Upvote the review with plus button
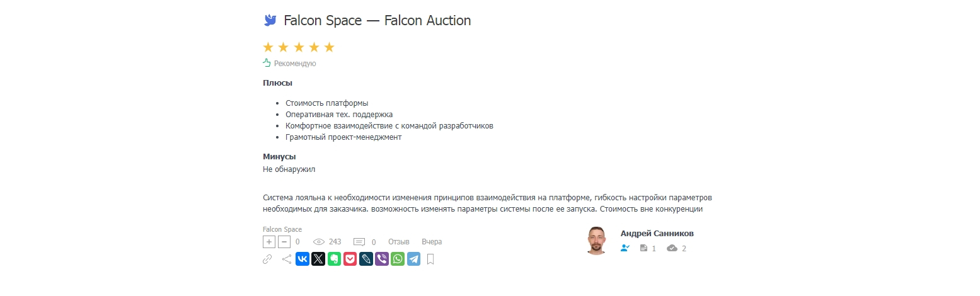Screen dimensions: 980x296 [268, 242]
